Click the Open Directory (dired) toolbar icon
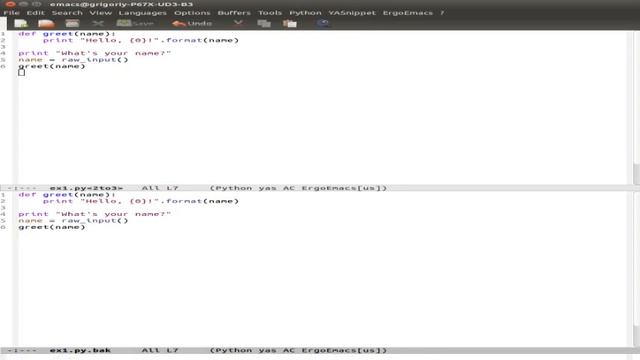640x360 pixels. [72, 24]
